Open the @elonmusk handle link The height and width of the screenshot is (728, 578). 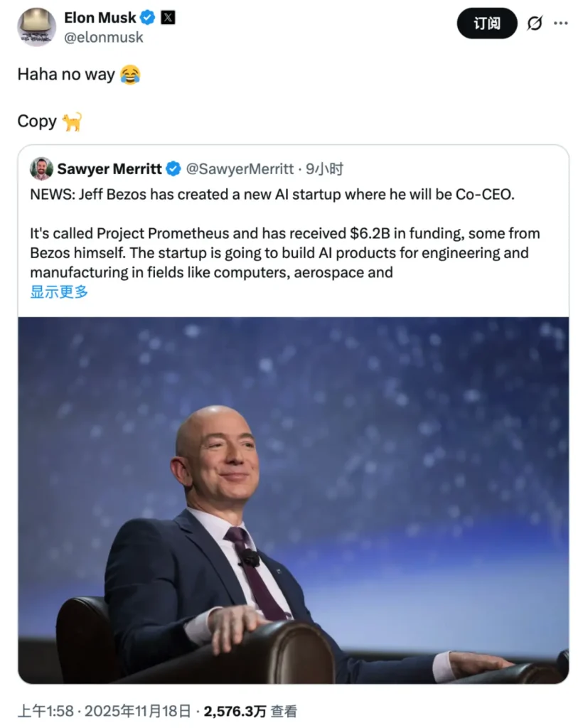click(x=104, y=38)
